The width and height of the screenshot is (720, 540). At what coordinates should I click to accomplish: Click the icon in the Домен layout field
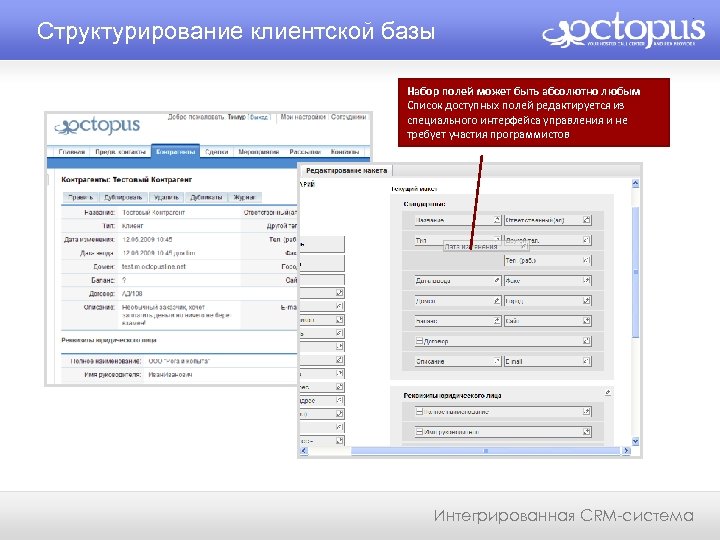[x=497, y=301]
